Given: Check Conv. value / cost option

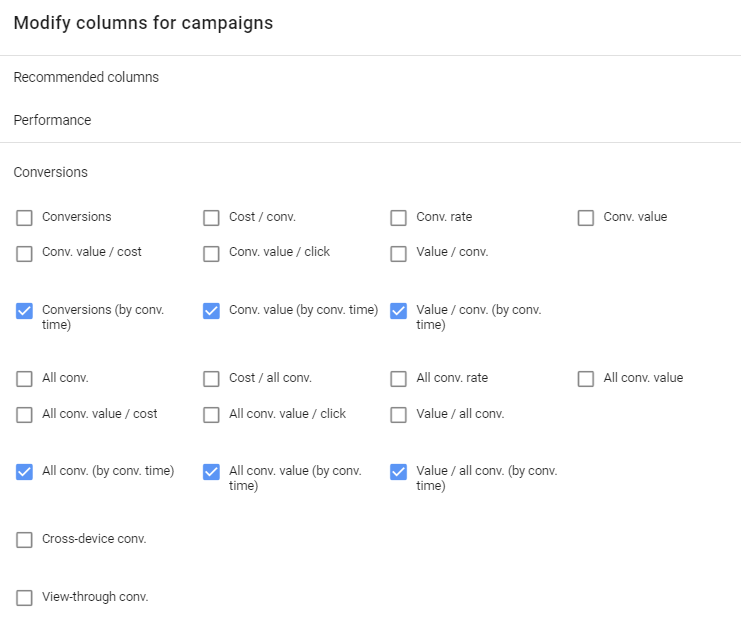Looking at the screenshot, I should (24, 253).
